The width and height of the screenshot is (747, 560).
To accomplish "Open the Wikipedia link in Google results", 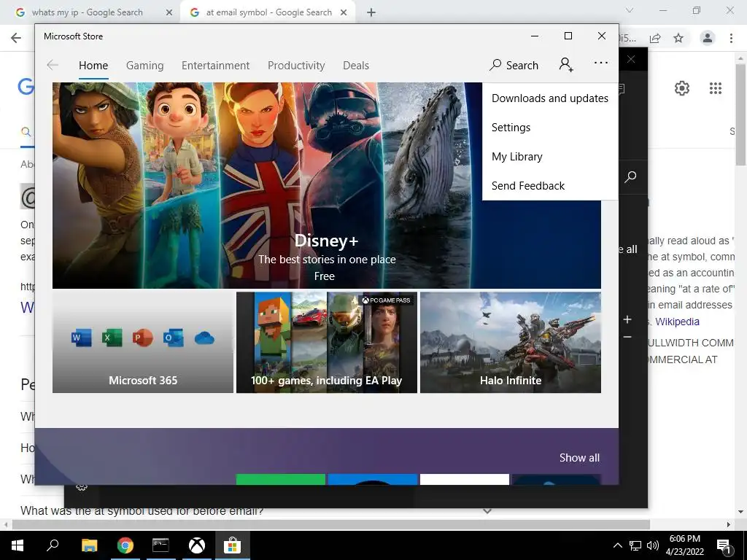I will [x=677, y=322].
